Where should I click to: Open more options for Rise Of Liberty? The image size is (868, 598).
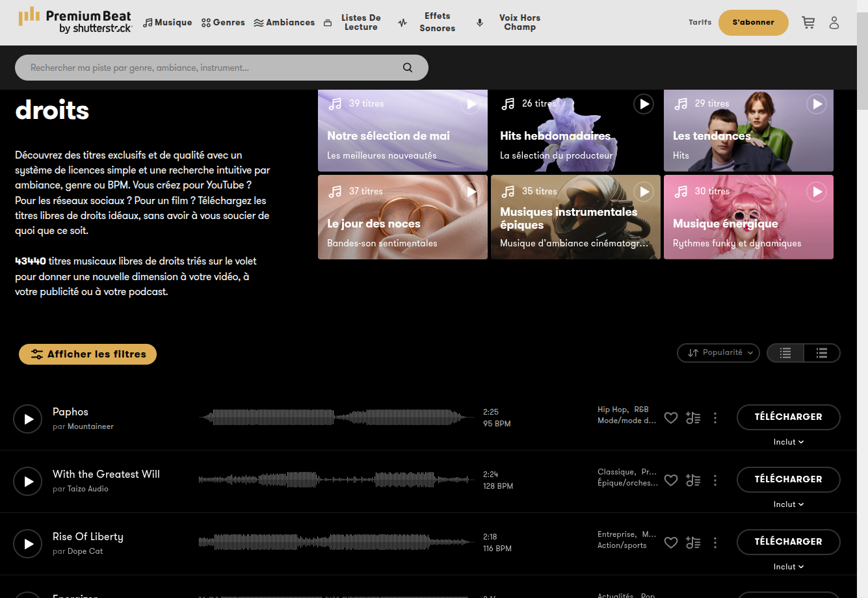tap(715, 543)
